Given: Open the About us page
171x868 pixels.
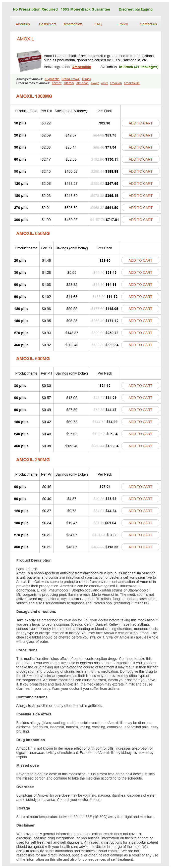Looking at the screenshot, I should click(x=23, y=24).
